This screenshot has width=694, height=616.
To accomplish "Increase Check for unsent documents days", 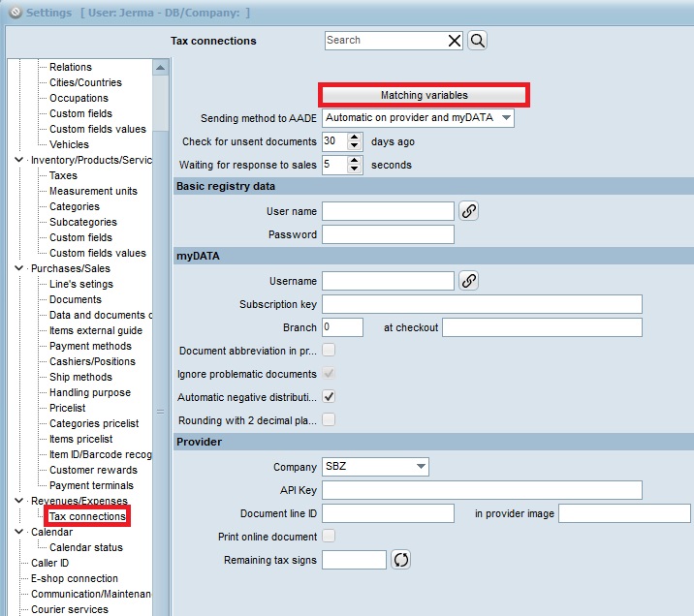I will (x=354, y=138).
